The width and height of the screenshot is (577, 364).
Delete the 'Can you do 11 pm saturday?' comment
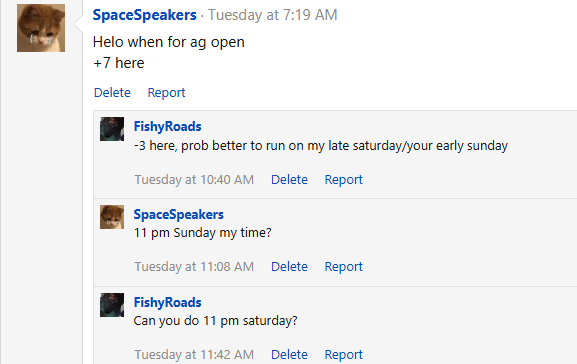[x=289, y=354]
